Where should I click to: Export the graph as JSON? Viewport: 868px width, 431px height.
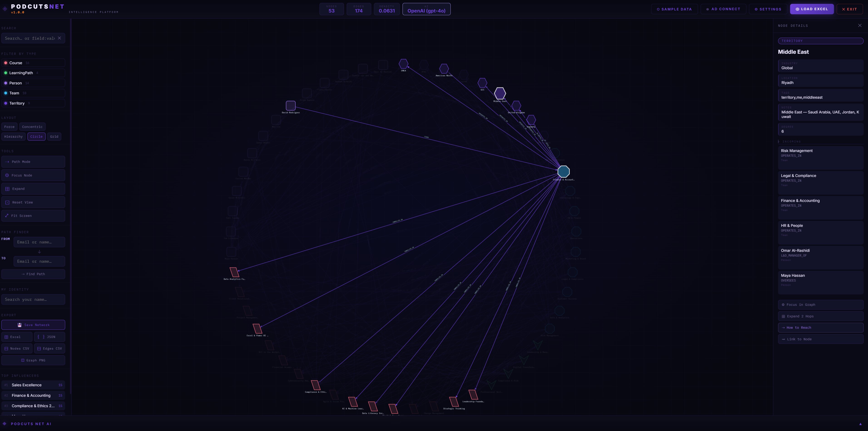49,337
